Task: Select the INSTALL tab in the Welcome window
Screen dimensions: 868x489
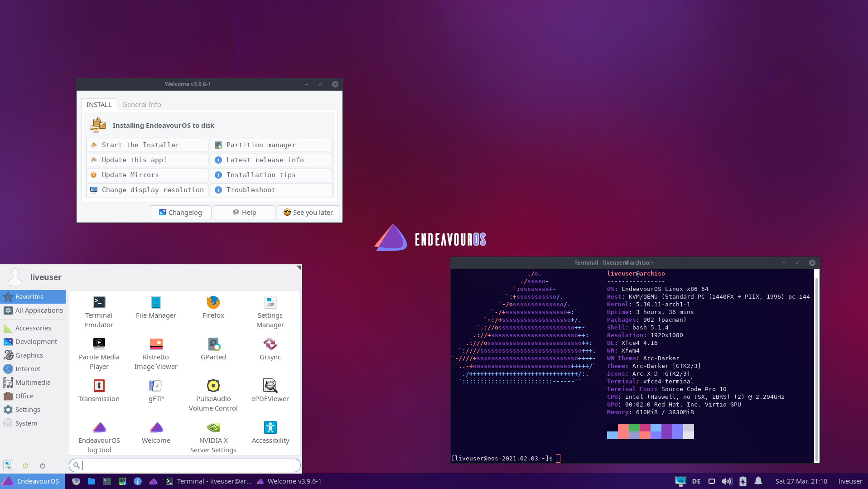Action: [x=99, y=105]
